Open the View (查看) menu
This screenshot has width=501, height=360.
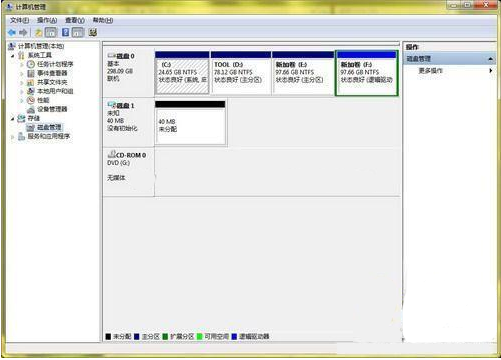pos(74,20)
